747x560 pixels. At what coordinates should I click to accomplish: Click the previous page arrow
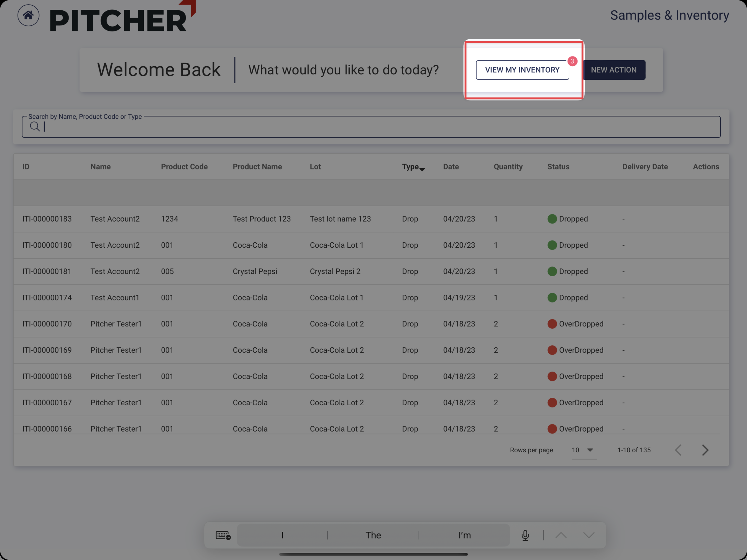pos(679,450)
